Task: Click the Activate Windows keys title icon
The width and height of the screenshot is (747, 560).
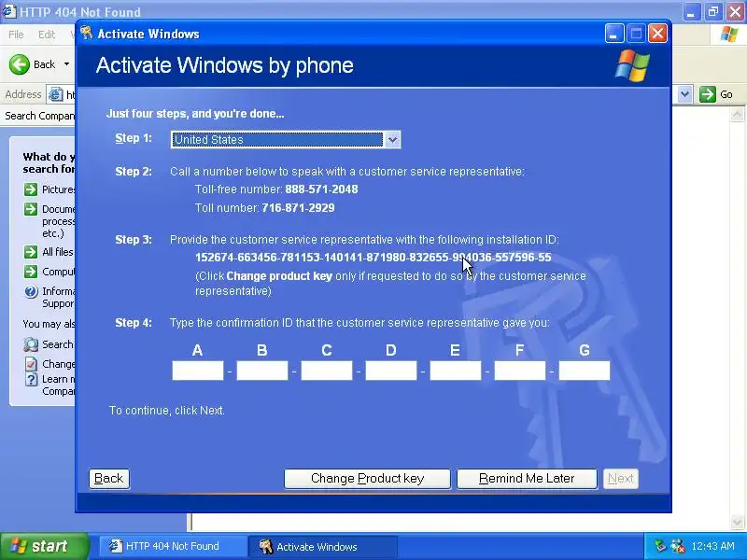Action: [87, 33]
